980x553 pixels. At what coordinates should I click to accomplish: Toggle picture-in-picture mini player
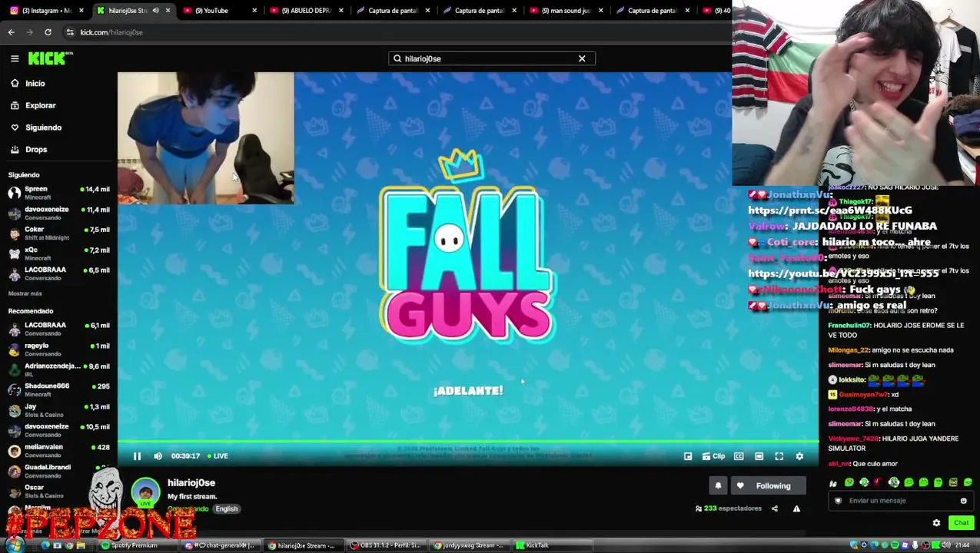[688, 456]
